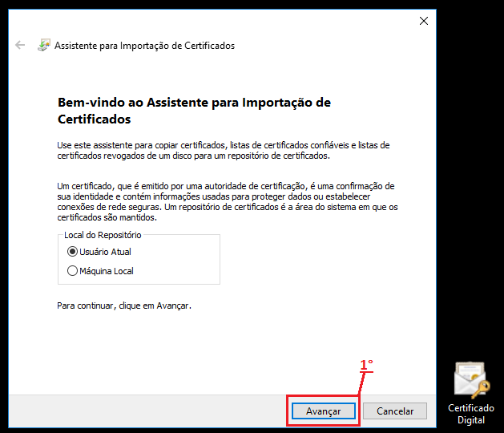Close the certificate import wizard window

pos(424,21)
